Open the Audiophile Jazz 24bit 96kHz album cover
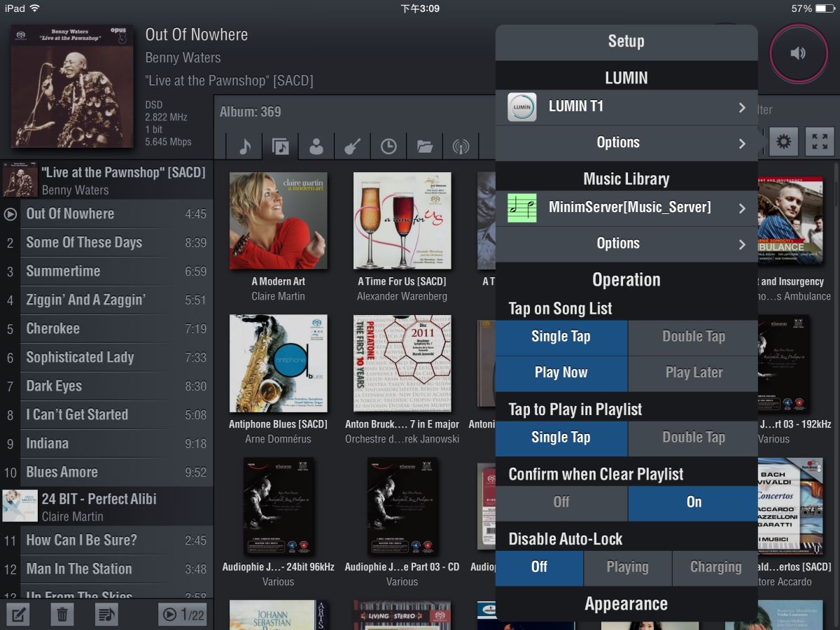Image resolution: width=840 pixels, height=630 pixels. pos(279,506)
